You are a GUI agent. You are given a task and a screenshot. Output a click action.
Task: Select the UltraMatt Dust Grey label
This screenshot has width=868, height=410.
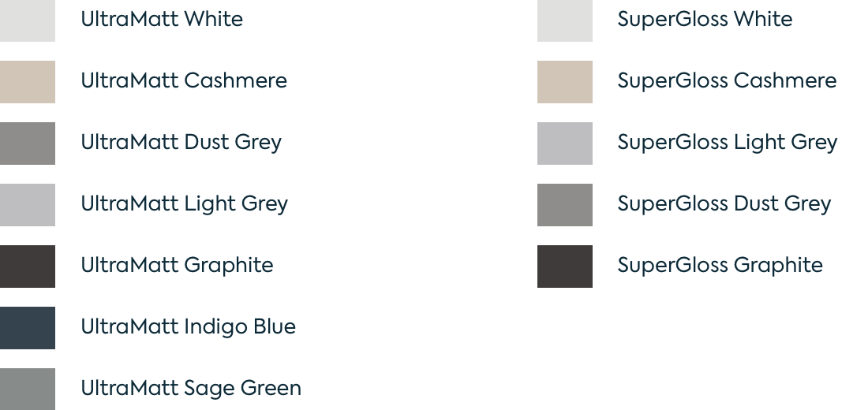[181, 143]
